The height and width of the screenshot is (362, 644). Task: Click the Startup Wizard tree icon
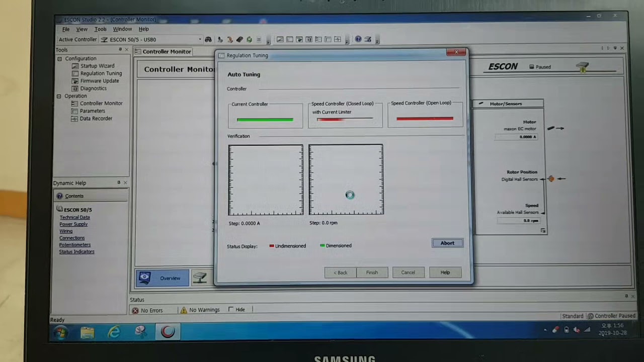pos(75,66)
